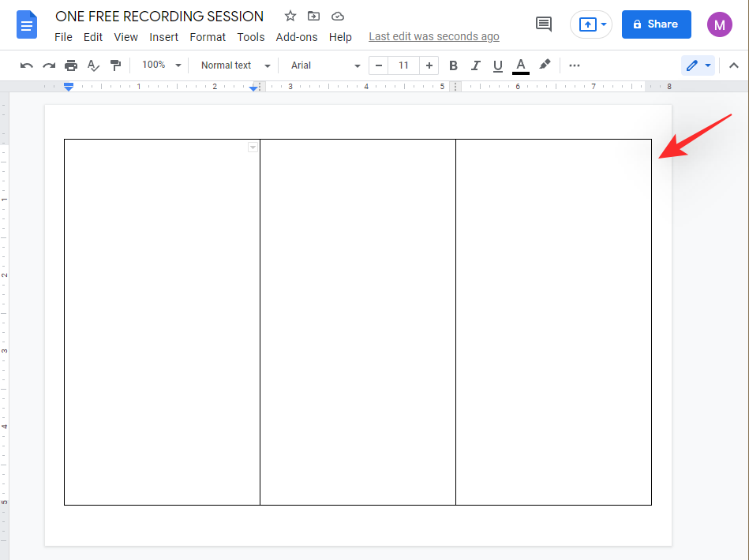749x560 pixels.
Task: Toggle bold formatting
Action: pyautogui.click(x=453, y=65)
